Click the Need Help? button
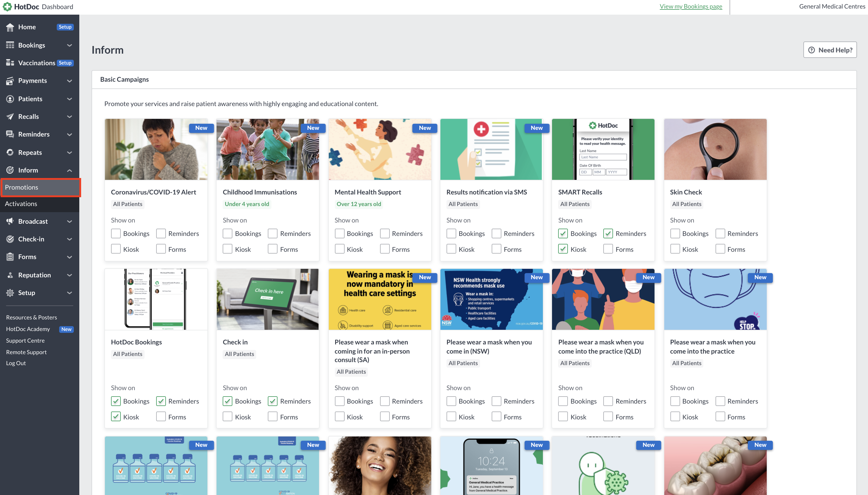Image resolution: width=868 pixels, height=495 pixels. [830, 50]
